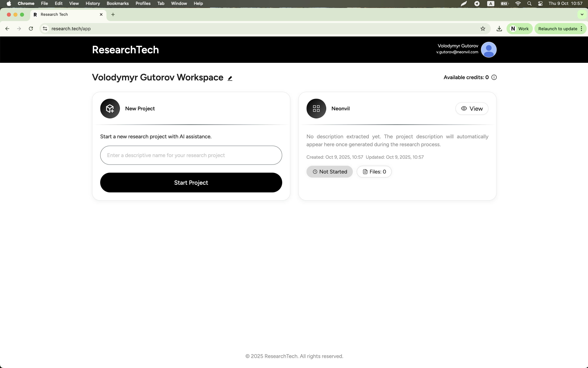View the Neonvil project
588x368 pixels.
[471, 108]
